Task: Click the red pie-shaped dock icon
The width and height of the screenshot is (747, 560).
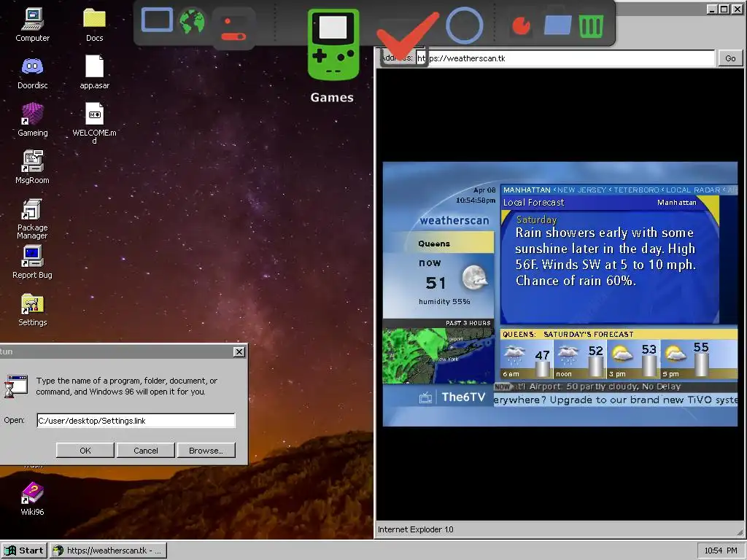Action: [x=521, y=26]
